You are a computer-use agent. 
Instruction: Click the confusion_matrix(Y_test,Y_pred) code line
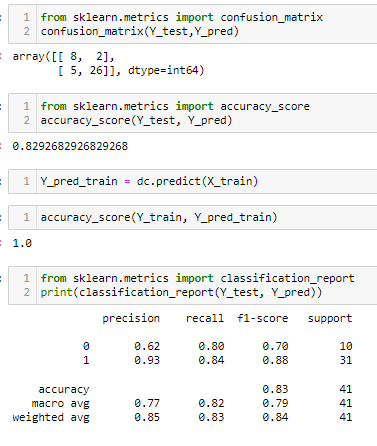(140, 31)
